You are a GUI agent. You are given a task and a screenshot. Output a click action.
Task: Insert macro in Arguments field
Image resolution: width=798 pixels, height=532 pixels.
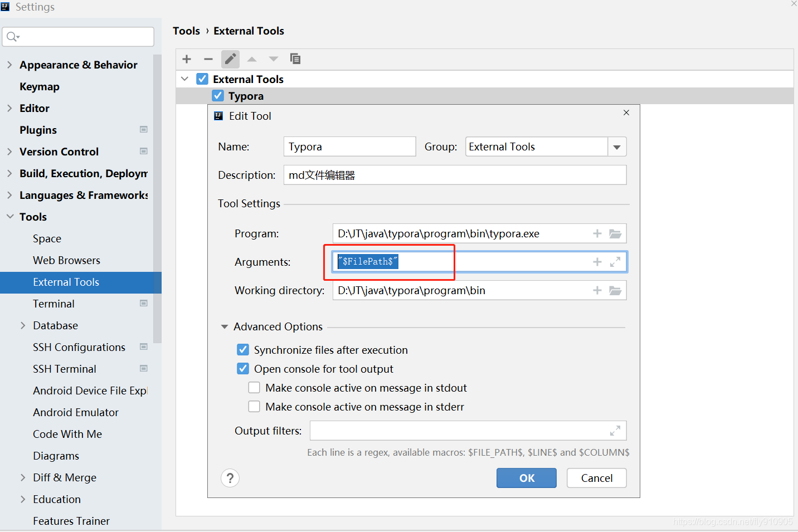[597, 262]
